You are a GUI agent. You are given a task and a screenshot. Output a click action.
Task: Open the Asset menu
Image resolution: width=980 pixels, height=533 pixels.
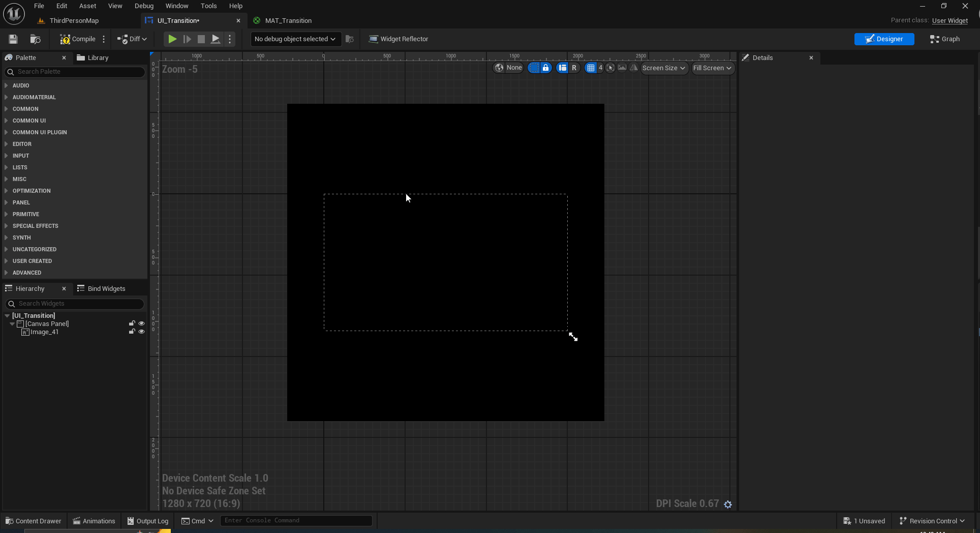[87, 6]
